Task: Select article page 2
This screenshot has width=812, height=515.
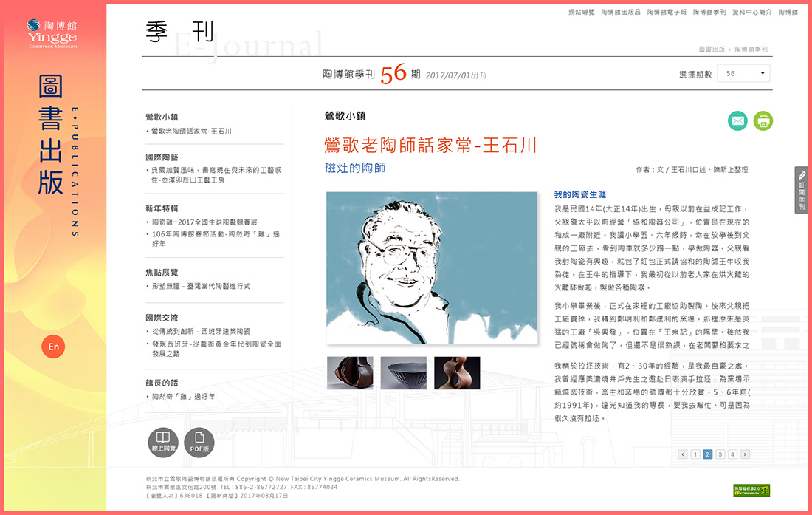Action: 707,454
